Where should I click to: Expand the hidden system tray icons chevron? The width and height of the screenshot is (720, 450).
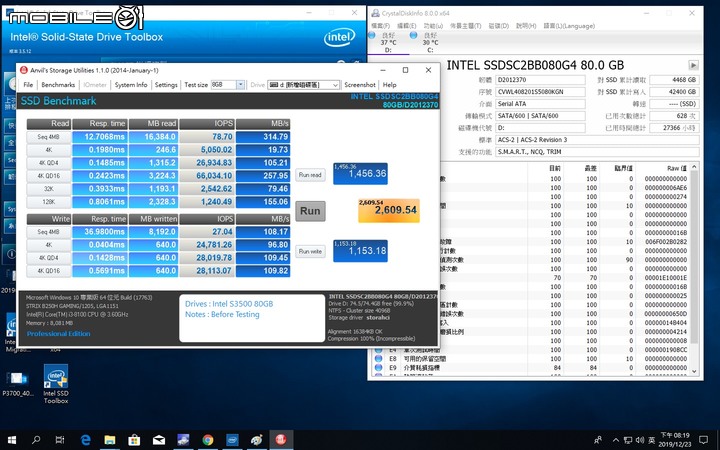(616, 440)
